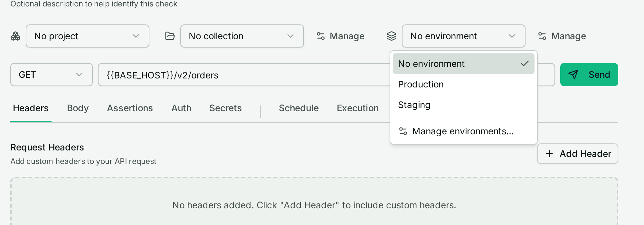The width and height of the screenshot is (644, 225).
Task: Choose the Production environment
Action: pyautogui.click(x=464, y=84)
